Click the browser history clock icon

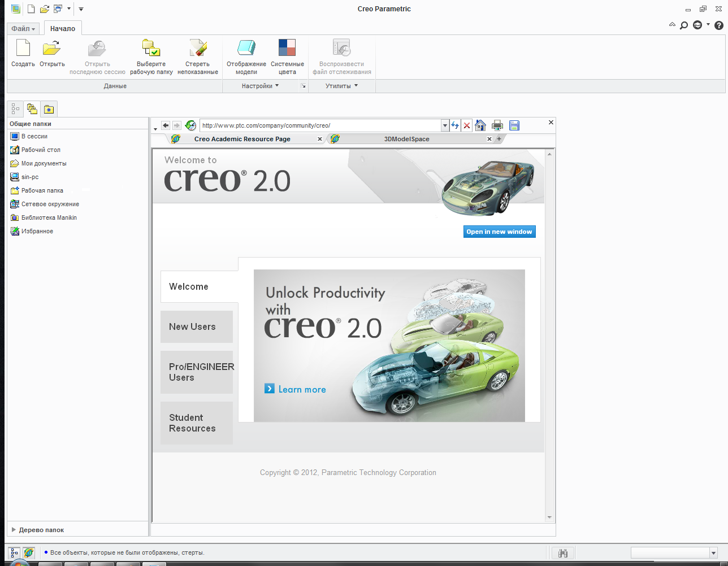pos(190,125)
